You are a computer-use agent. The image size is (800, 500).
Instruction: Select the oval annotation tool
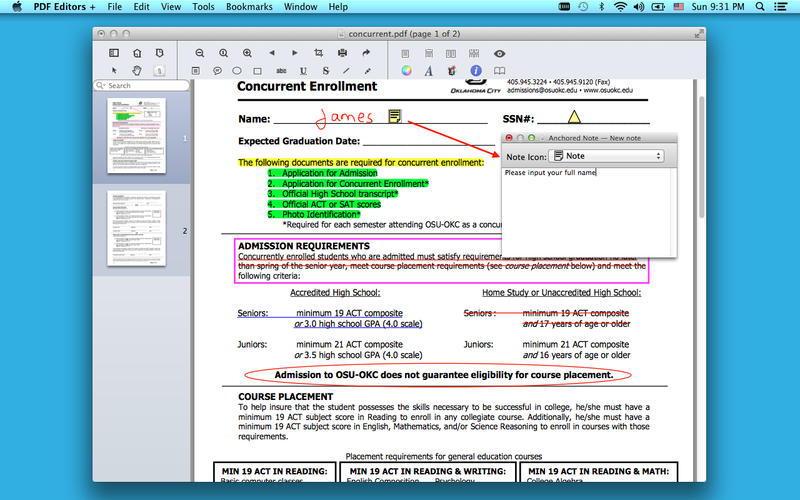coord(237,71)
